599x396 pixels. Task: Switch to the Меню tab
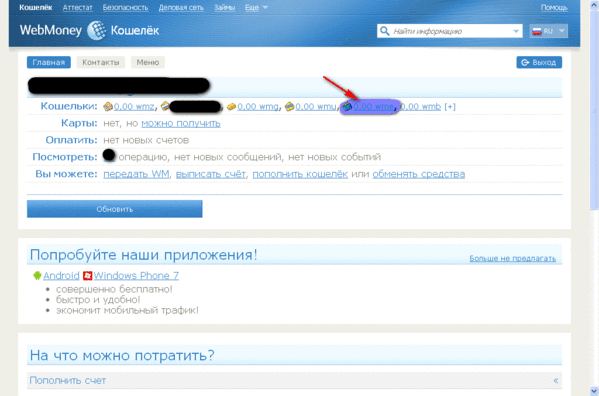148,62
